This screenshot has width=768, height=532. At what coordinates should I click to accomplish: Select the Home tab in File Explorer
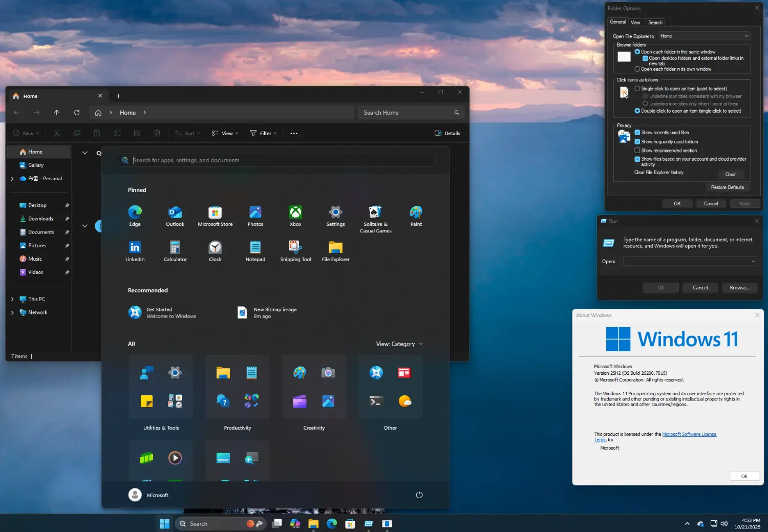pyautogui.click(x=56, y=96)
